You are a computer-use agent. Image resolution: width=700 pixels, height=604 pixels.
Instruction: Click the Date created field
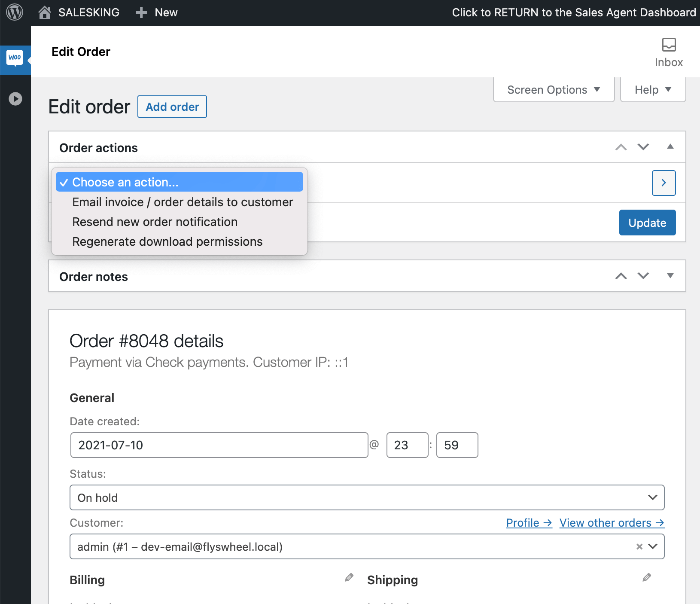pyautogui.click(x=219, y=445)
